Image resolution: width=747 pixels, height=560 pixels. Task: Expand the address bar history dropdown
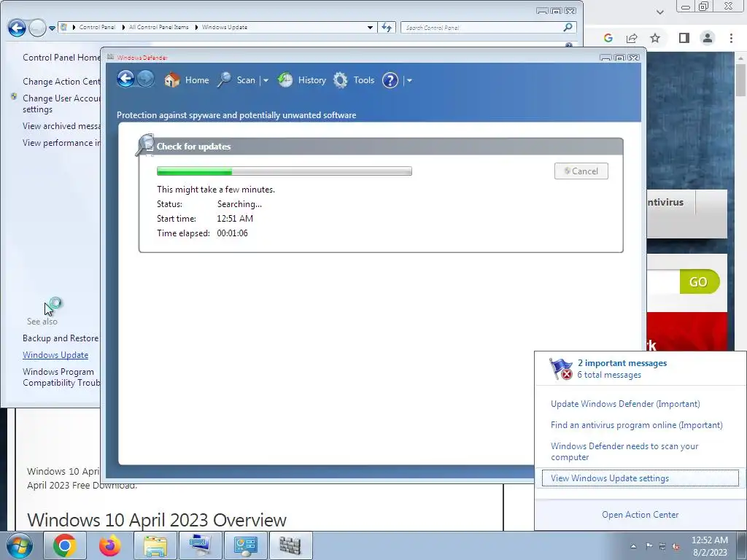[370, 28]
